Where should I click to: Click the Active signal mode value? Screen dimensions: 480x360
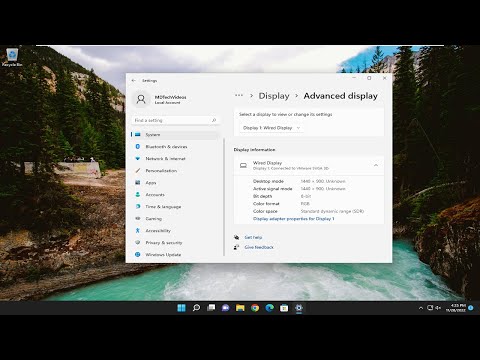point(323,189)
